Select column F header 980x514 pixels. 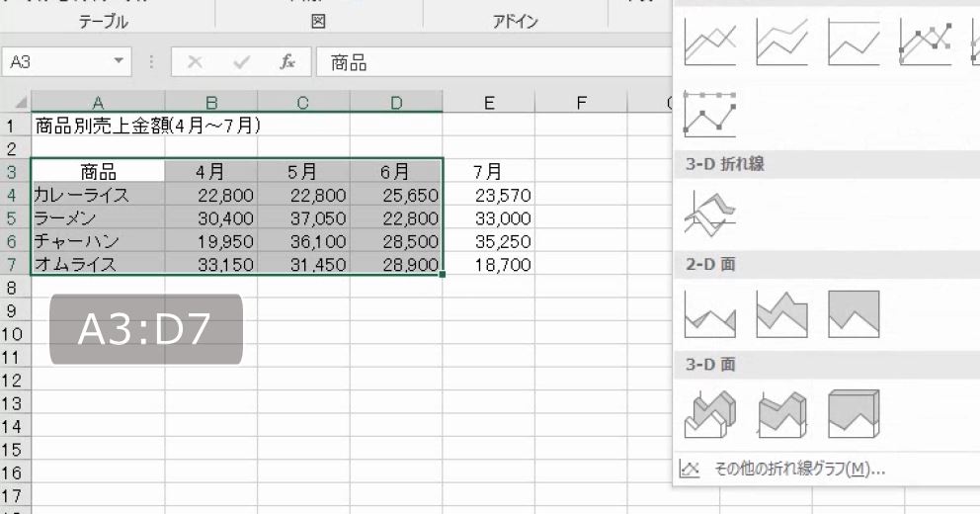pos(581,102)
